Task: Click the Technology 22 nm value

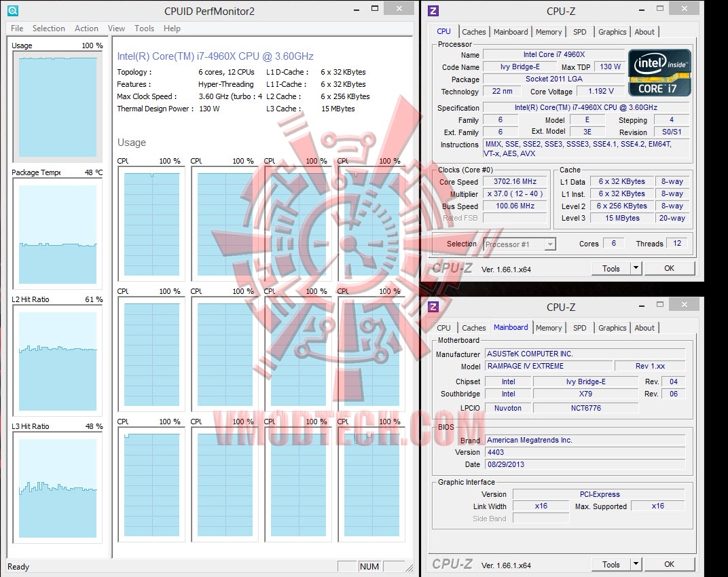Action: 503,91
